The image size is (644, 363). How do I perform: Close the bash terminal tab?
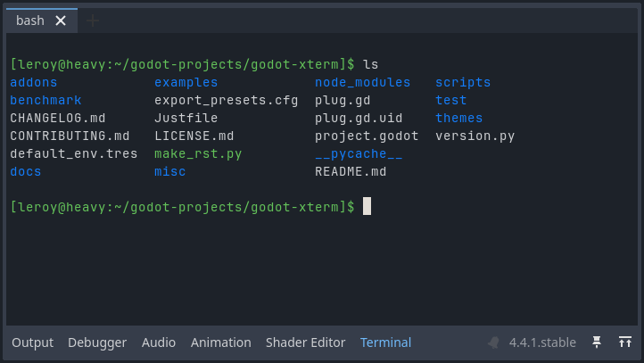(x=61, y=21)
